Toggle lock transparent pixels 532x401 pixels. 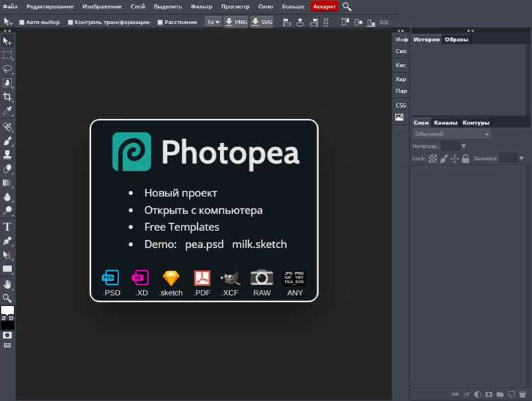click(433, 159)
